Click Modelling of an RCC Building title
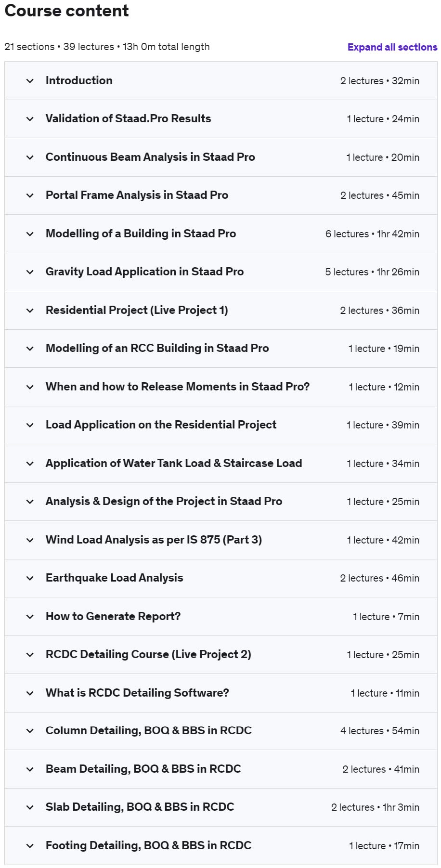 click(157, 348)
